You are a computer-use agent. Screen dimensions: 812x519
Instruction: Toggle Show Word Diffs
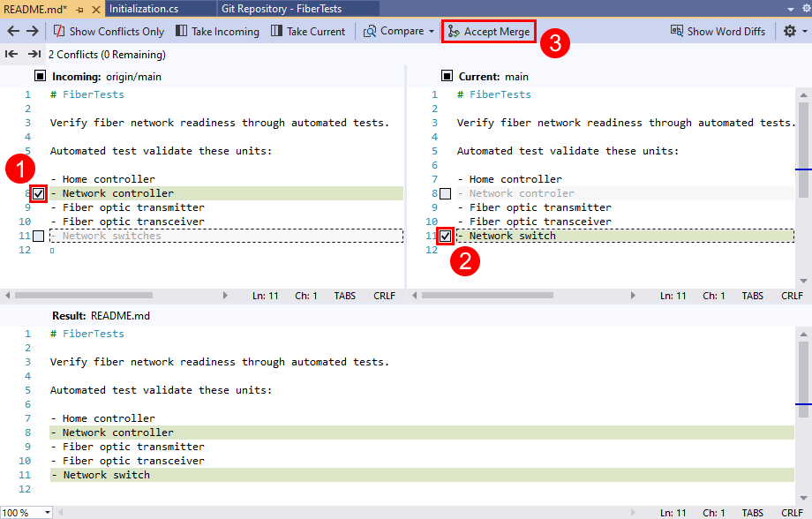tap(718, 30)
